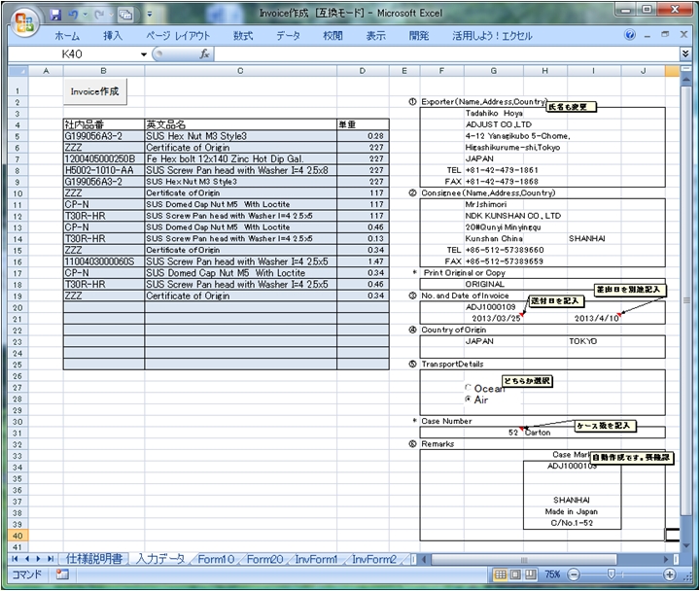
Task: Go to last sheet tab arrow
Action: click(x=51, y=559)
